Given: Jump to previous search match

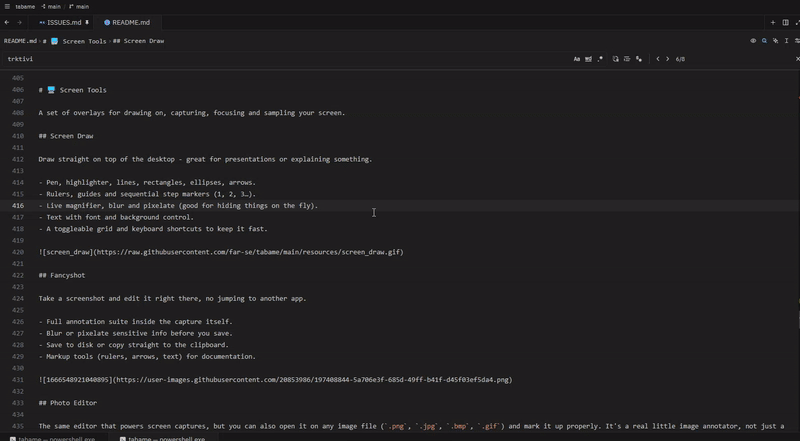Looking at the screenshot, I should click(x=658, y=59).
